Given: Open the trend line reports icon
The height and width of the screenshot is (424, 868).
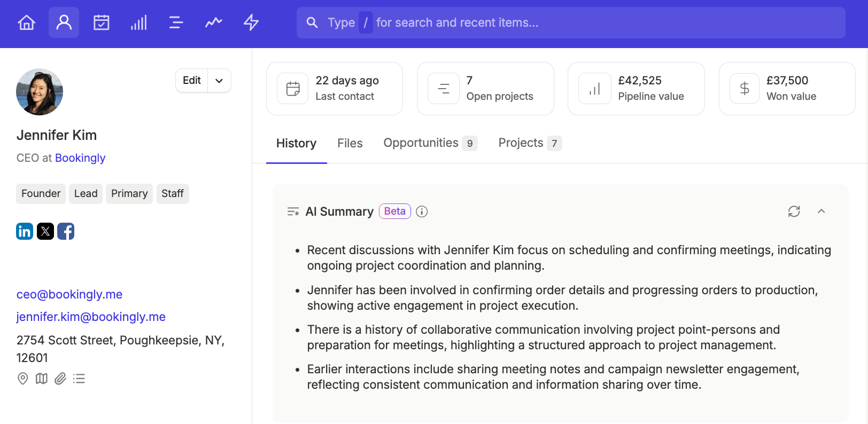Looking at the screenshot, I should 214,22.
